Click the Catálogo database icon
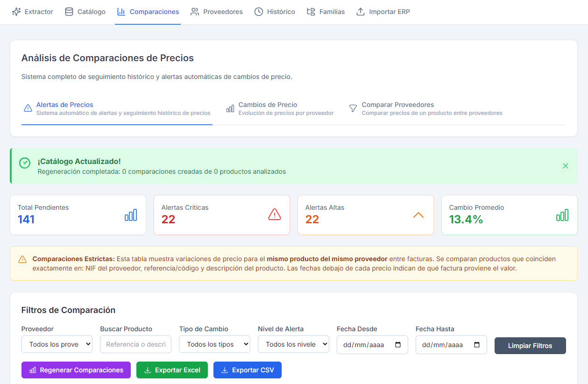The width and height of the screenshot is (588, 384). click(69, 12)
